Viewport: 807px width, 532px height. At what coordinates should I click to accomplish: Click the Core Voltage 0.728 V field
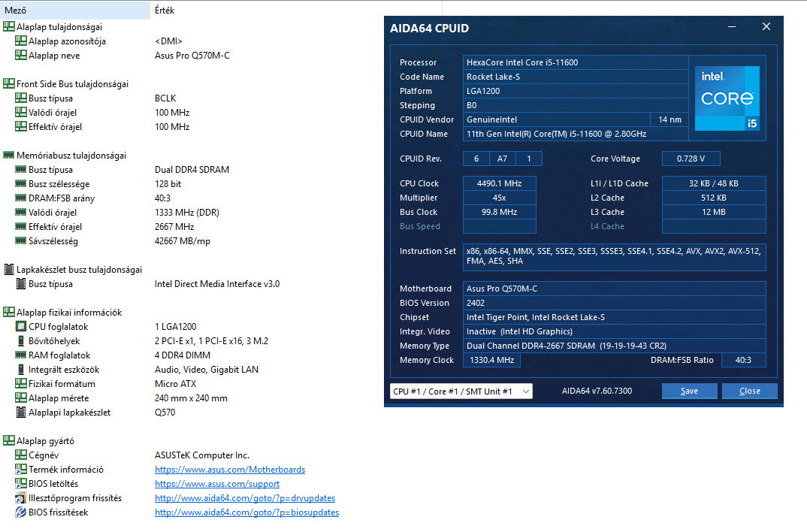pyautogui.click(x=691, y=159)
